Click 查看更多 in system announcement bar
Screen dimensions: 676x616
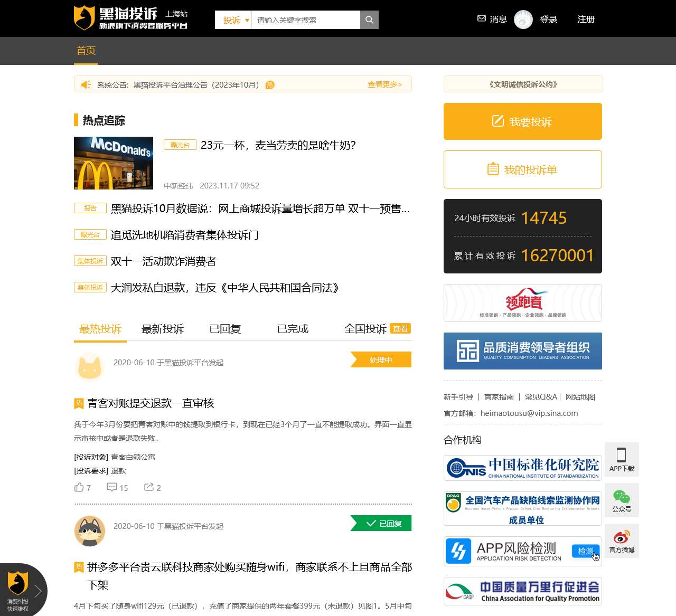pyautogui.click(x=384, y=84)
